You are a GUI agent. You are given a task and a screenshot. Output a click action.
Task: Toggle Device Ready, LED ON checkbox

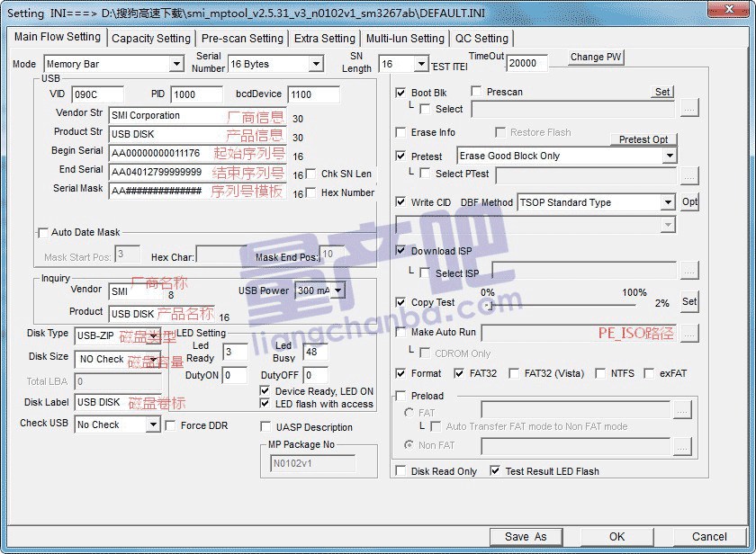coord(265,390)
